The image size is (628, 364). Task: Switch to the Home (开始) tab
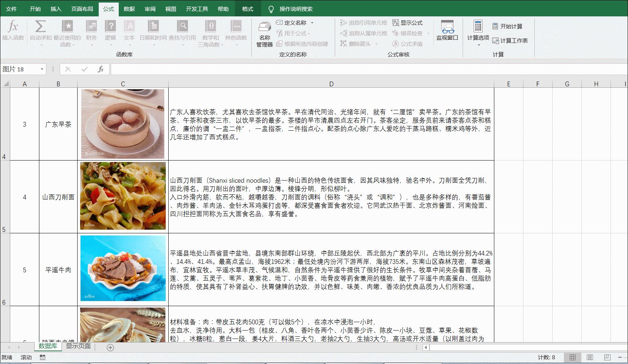click(x=35, y=9)
